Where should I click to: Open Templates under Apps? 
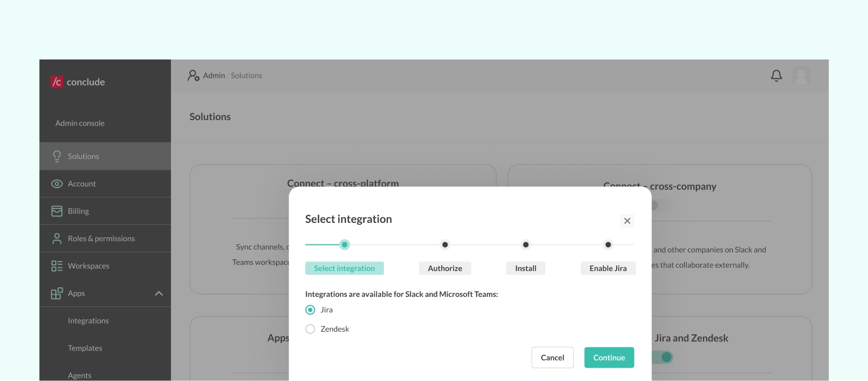click(85, 348)
